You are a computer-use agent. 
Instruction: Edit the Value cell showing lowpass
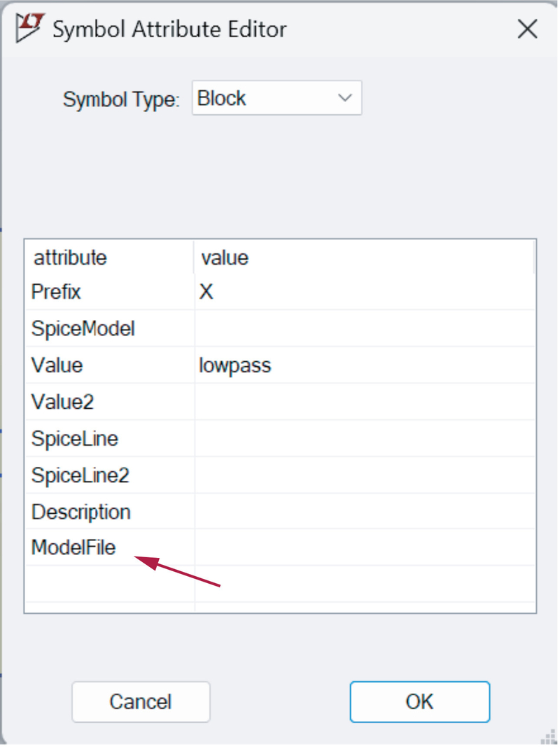364,365
